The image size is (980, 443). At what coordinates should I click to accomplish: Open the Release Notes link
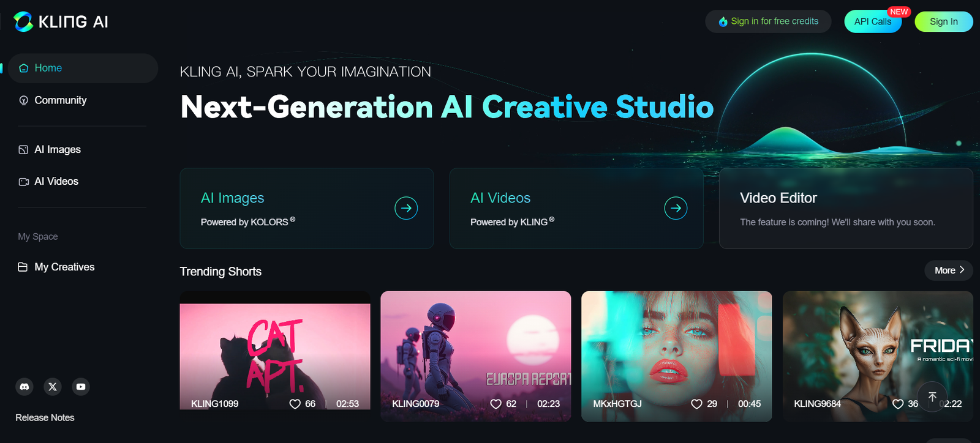[x=45, y=417]
